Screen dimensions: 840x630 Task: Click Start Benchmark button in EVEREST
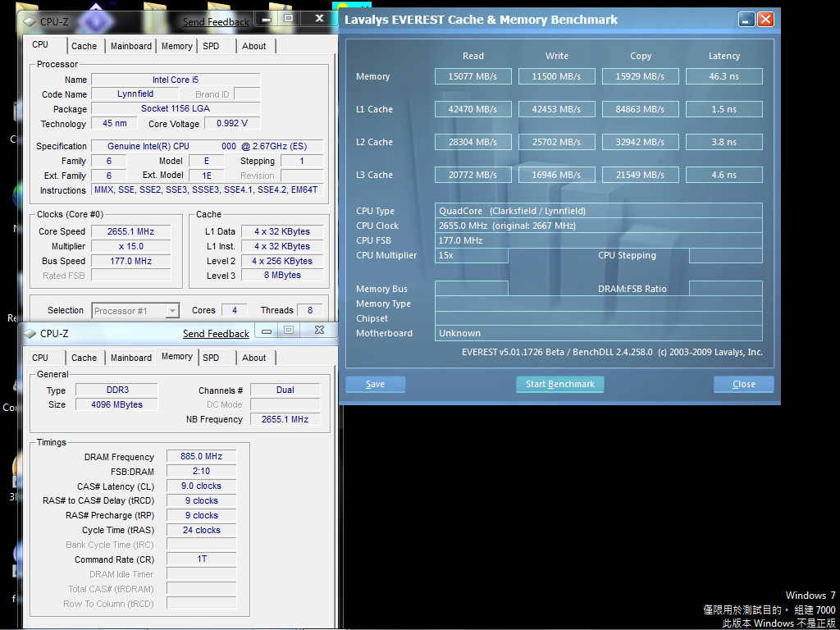tap(559, 384)
